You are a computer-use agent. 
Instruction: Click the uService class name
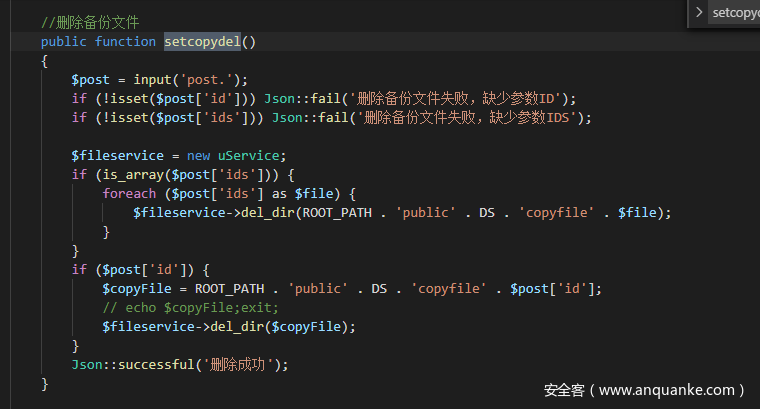(x=252, y=155)
